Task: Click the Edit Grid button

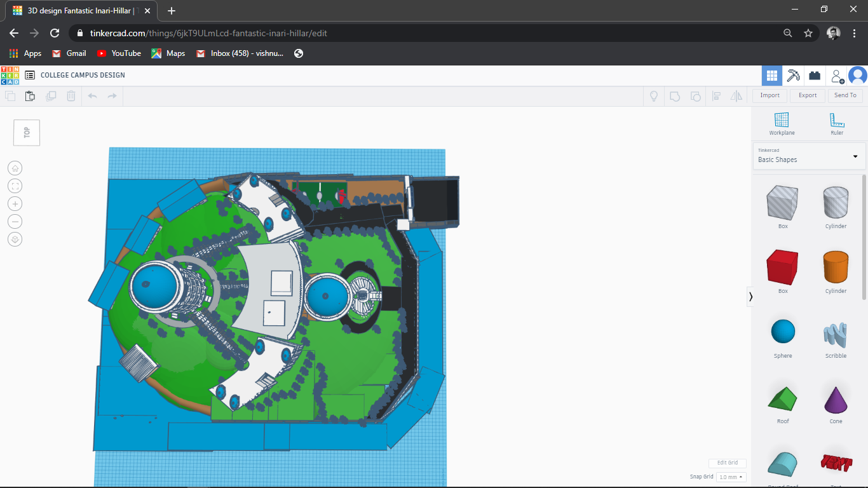Action: tap(727, 463)
